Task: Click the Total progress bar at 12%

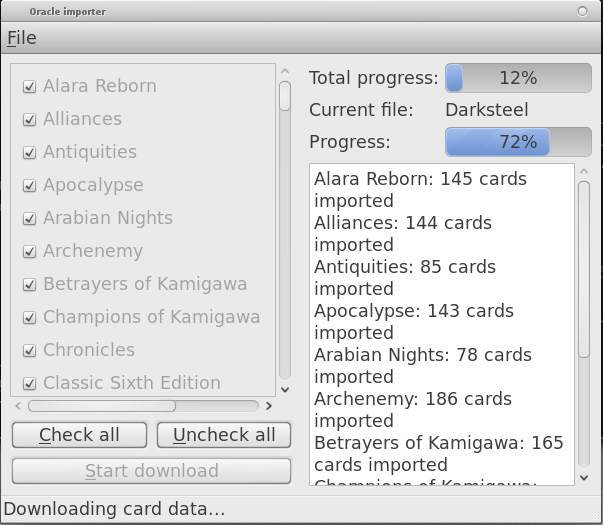Action: click(x=518, y=78)
